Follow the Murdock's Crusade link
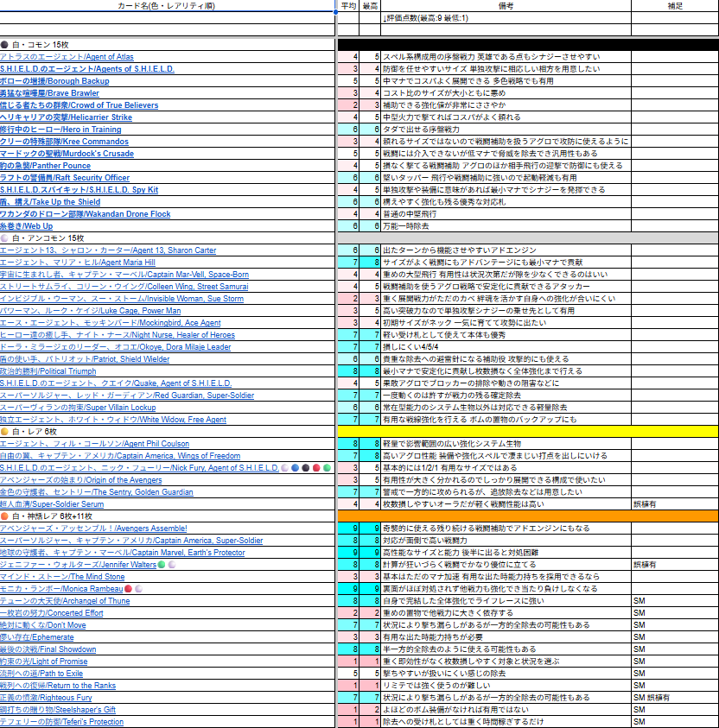Image resolution: width=719 pixels, height=728 pixels. (x=67, y=154)
